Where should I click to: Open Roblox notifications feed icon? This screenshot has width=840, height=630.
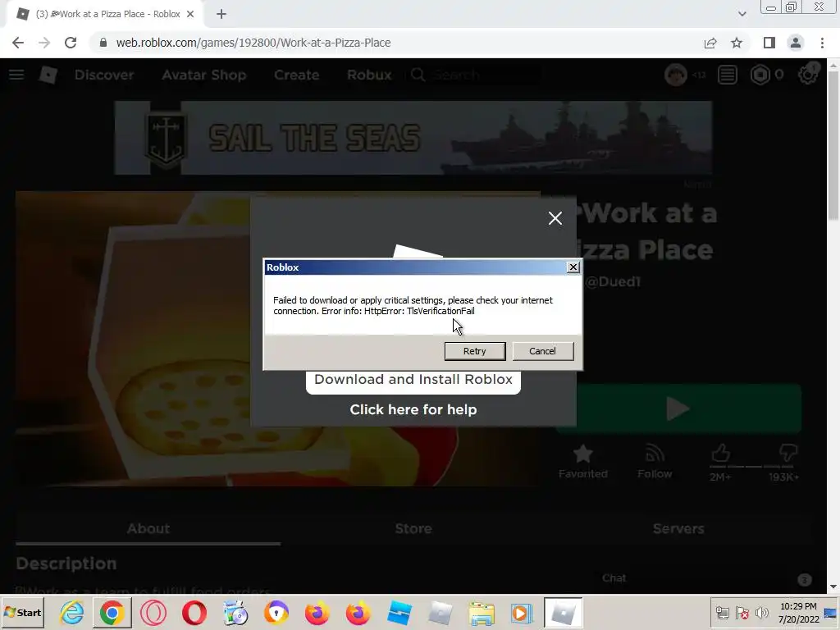pyautogui.click(x=728, y=75)
